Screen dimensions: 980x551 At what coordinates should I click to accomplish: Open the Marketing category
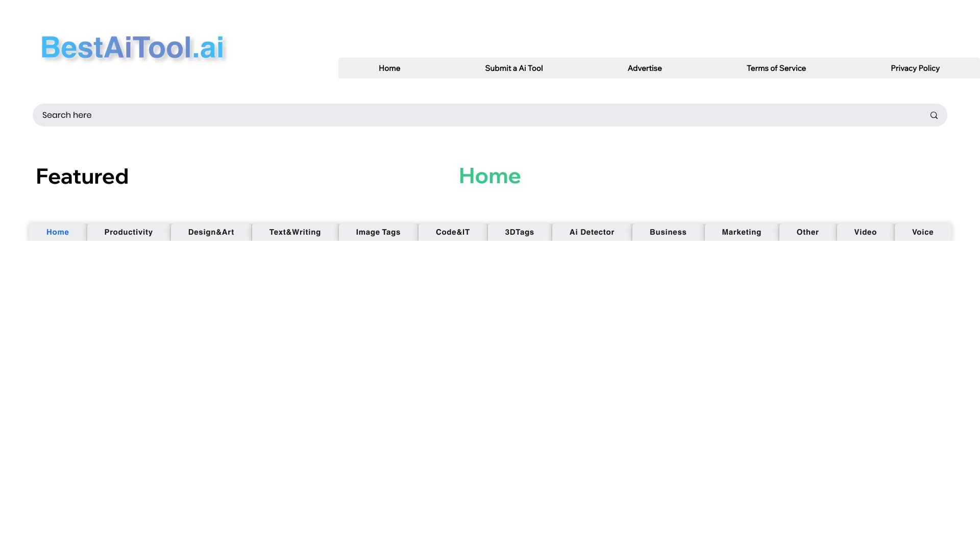point(741,232)
